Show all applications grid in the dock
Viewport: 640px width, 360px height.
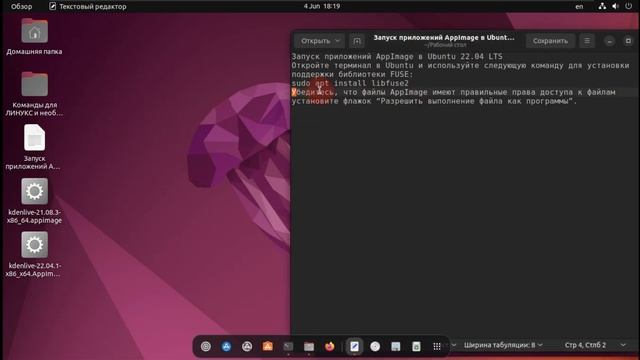(x=437, y=346)
